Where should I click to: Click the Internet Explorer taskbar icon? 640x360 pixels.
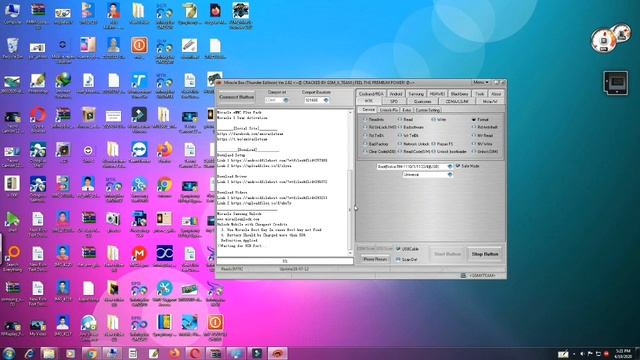tap(29, 353)
